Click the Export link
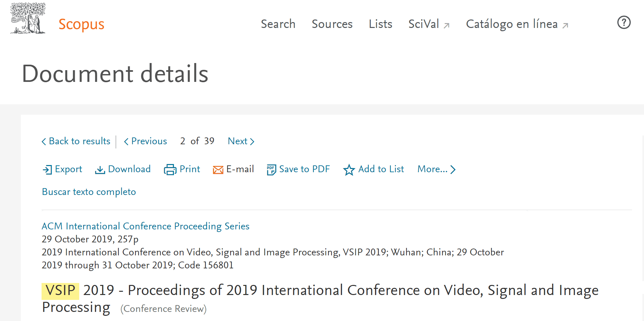644x321 pixels. [68, 169]
